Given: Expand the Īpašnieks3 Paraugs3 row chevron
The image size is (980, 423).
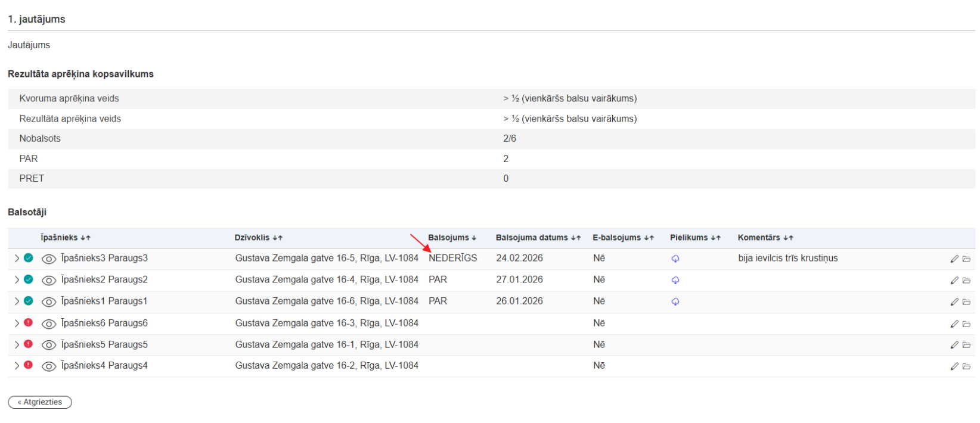Looking at the screenshot, I should [x=17, y=259].
